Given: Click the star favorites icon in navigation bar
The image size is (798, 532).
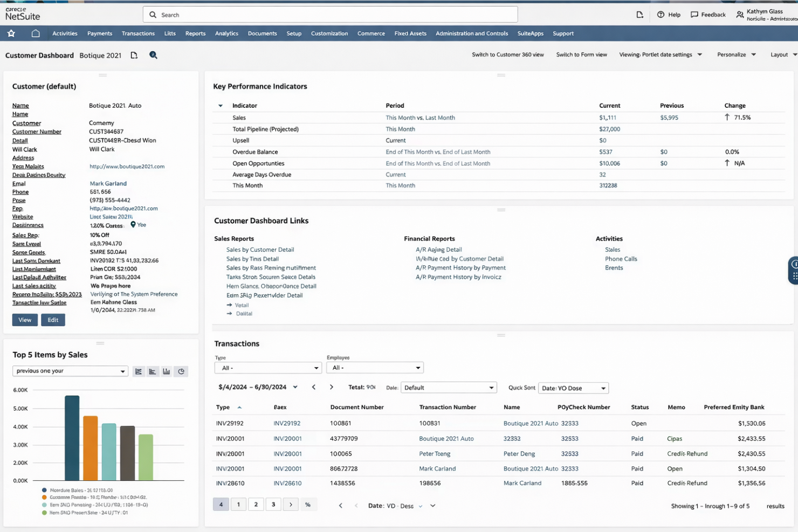Looking at the screenshot, I should click(x=11, y=33).
